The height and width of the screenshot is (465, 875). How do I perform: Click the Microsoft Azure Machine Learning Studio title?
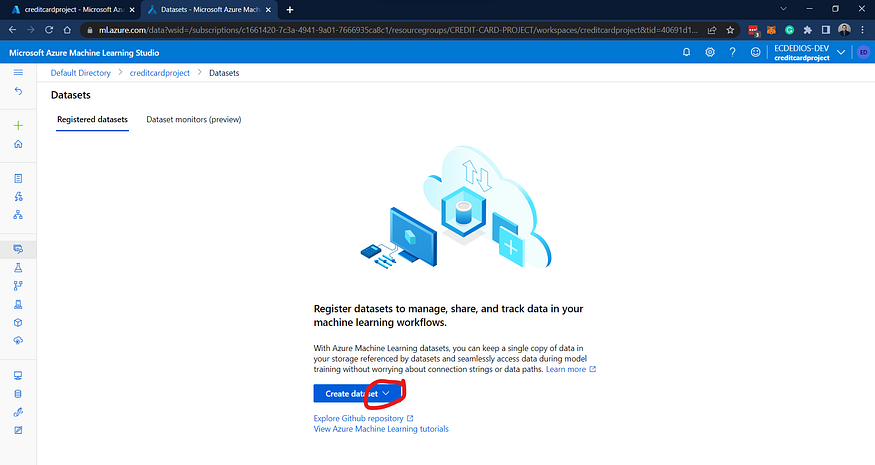(x=84, y=53)
